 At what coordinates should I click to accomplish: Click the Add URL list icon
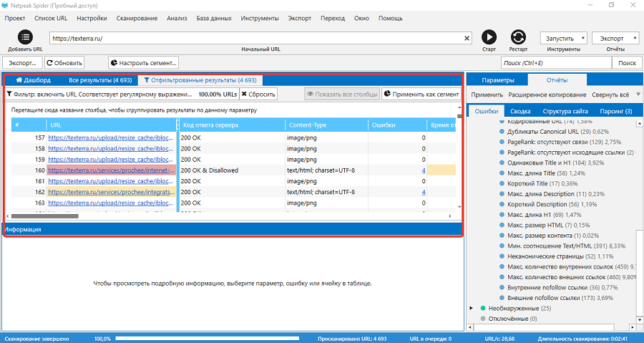coord(25,37)
